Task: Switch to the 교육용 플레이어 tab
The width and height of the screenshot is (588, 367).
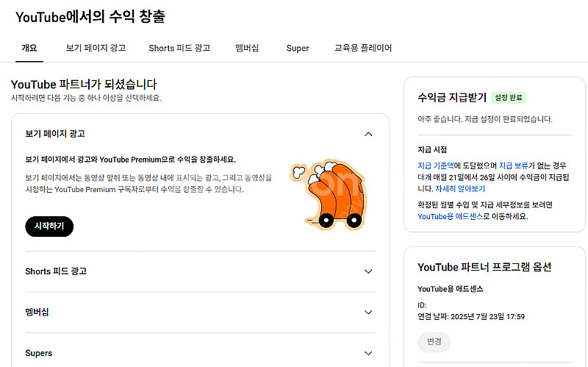Action: point(363,48)
